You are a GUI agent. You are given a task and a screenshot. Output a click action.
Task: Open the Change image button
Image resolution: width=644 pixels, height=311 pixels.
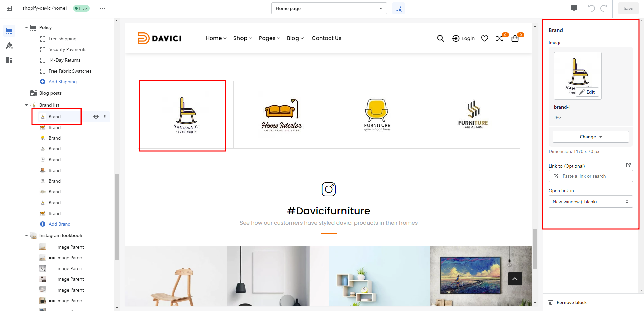pyautogui.click(x=590, y=137)
